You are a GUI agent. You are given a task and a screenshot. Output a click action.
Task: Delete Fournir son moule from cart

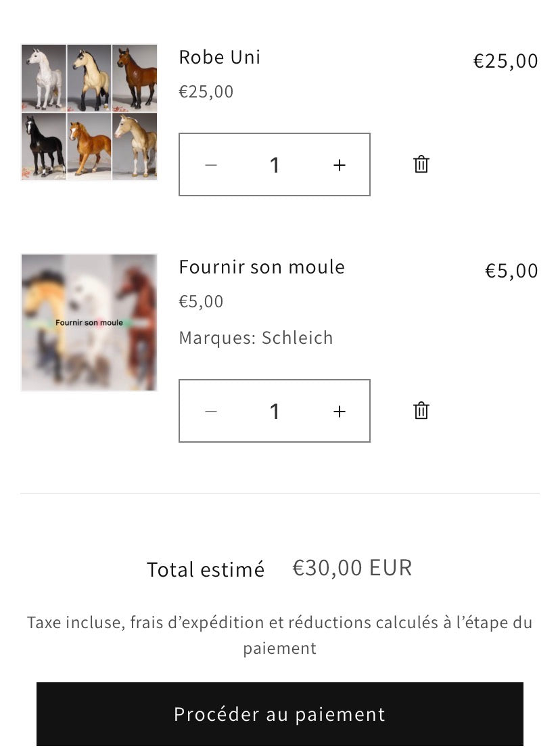(421, 411)
